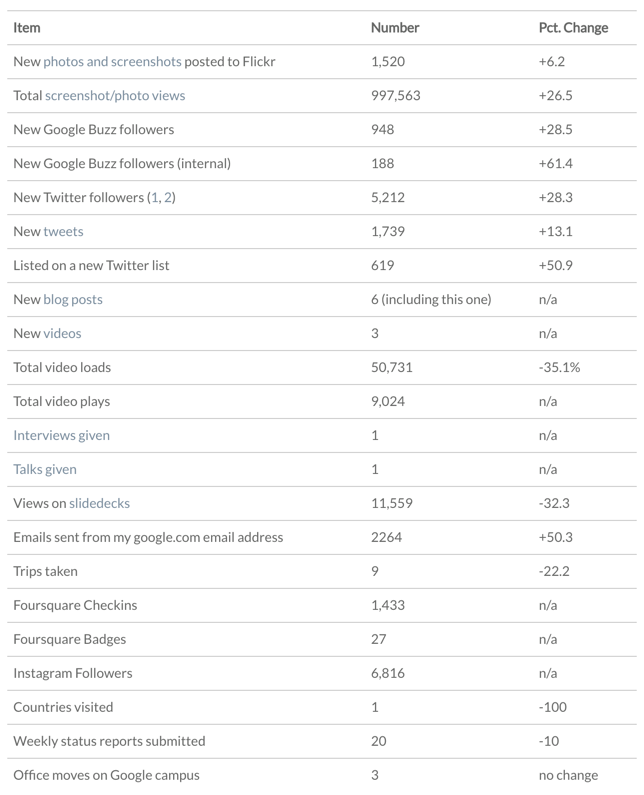Click the "6 (including this one)" cell
Image resolution: width=644 pixels, height=795 pixels.
431,300
